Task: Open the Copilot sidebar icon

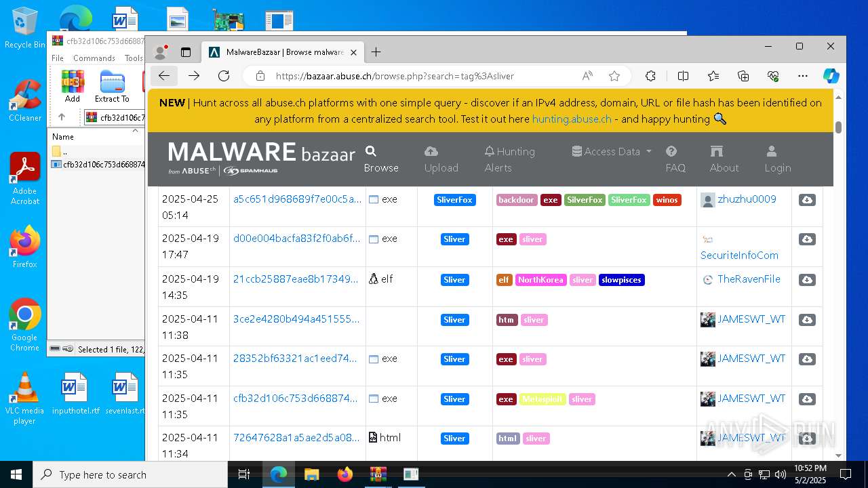Action: coord(831,76)
